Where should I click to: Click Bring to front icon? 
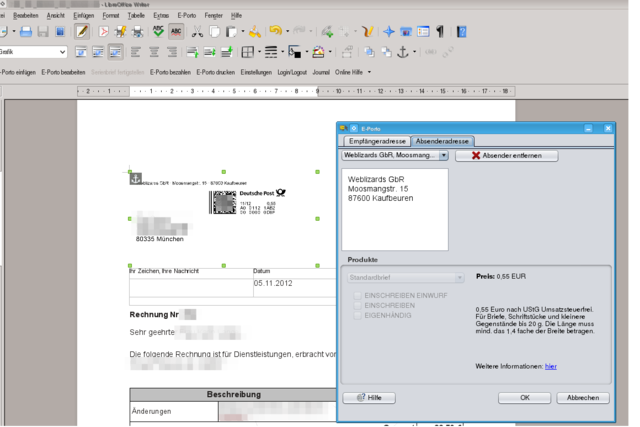tap(369, 52)
